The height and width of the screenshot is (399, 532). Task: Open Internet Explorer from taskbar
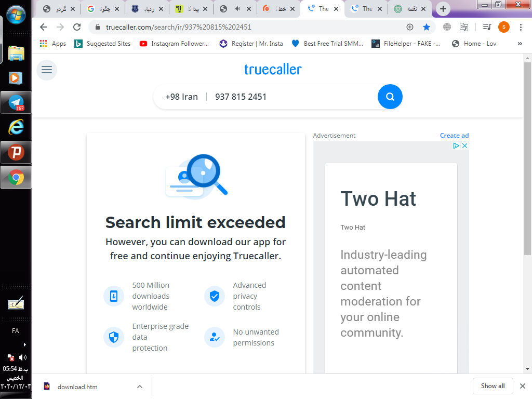click(x=16, y=127)
